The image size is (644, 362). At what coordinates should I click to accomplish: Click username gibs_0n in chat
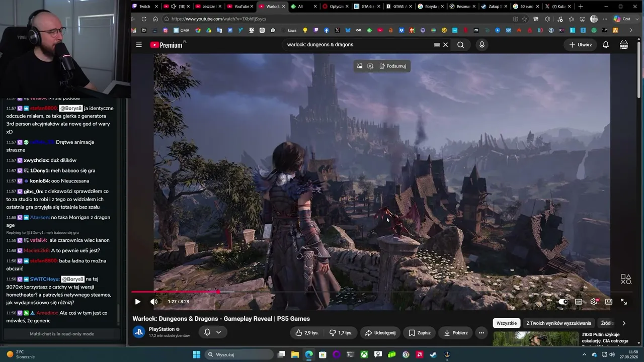click(33, 191)
